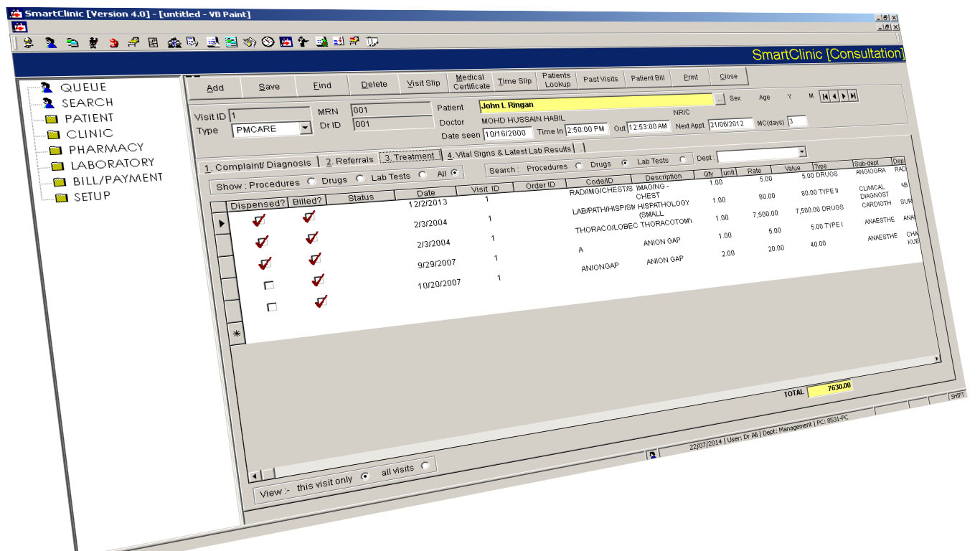This screenshot has width=980, height=551.
Task: Click the red first-aid kit toolbar icon
Action: [286, 42]
